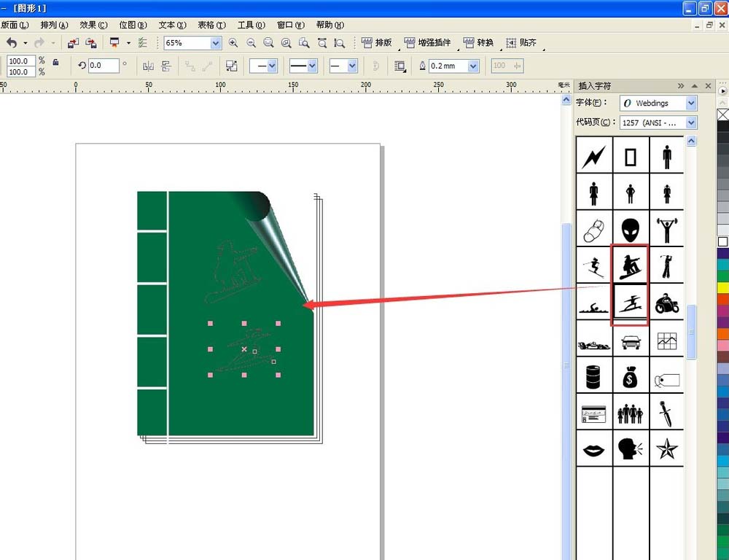Click the wrap paragraph text icon

(x=399, y=66)
